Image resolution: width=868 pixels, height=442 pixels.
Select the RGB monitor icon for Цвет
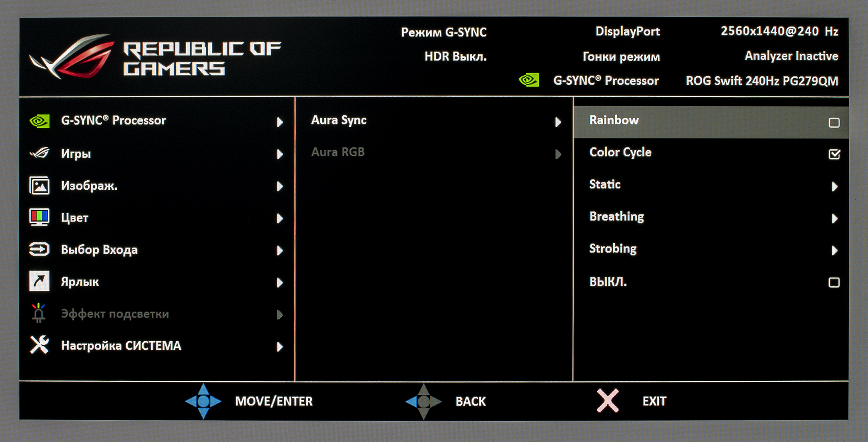[x=39, y=217]
